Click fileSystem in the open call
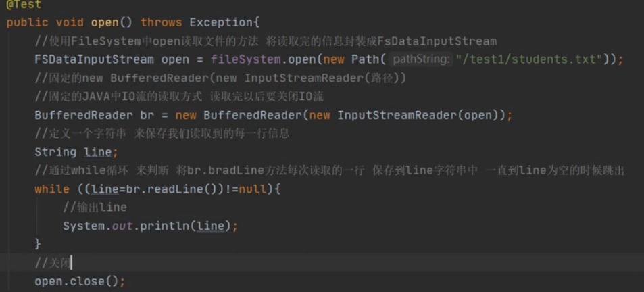 point(245,59)
